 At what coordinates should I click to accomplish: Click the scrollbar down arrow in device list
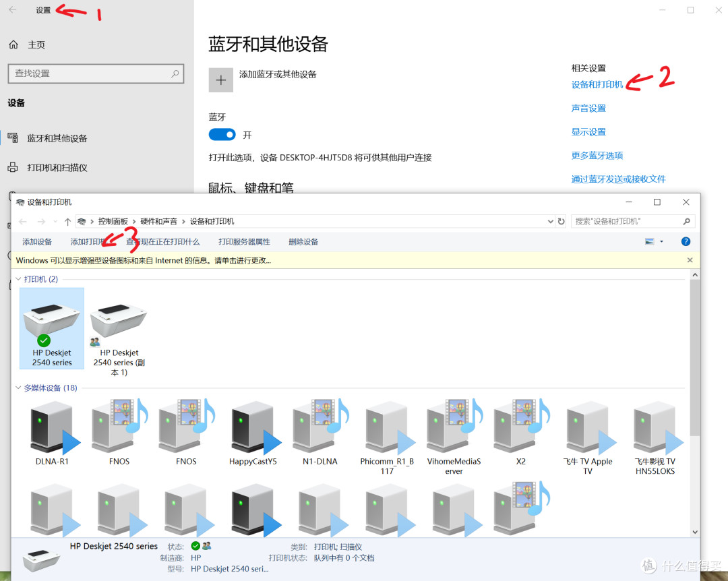click(694, 532)
